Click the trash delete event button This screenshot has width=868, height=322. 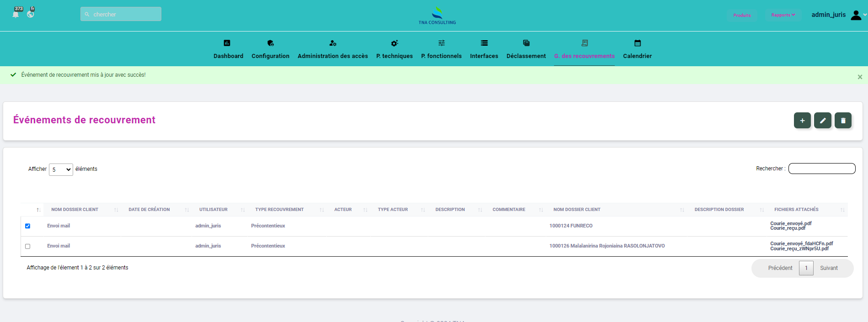[843, 121]
